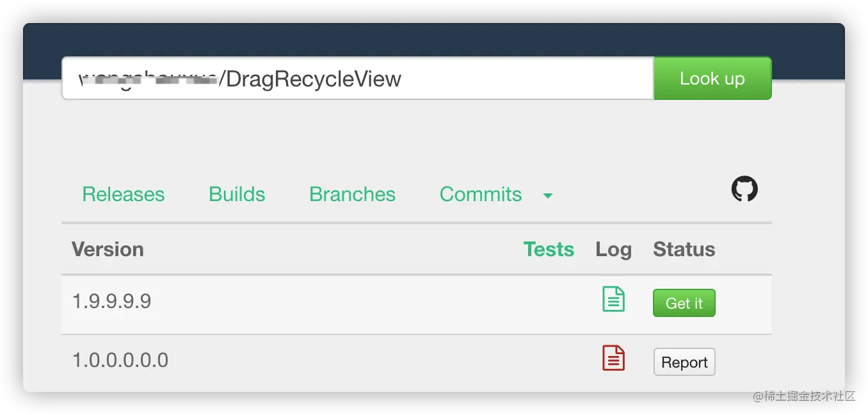Click the dark navy header banner

click(434, 40)
